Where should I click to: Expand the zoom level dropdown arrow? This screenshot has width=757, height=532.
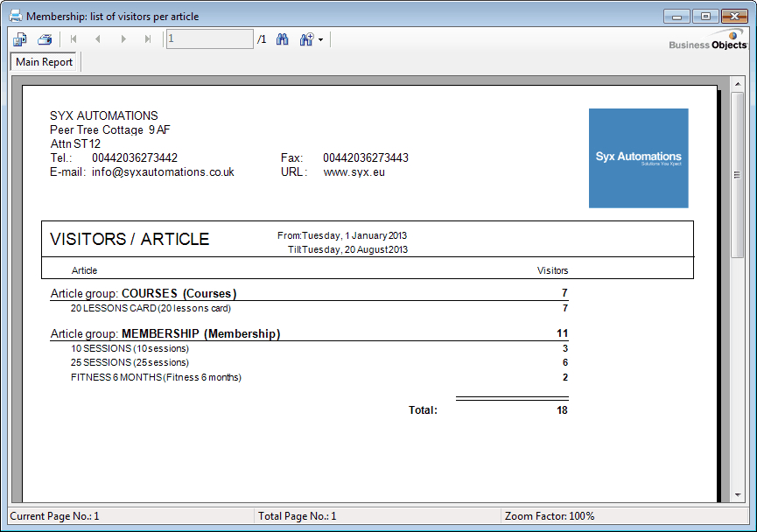[x=321, y=40]
